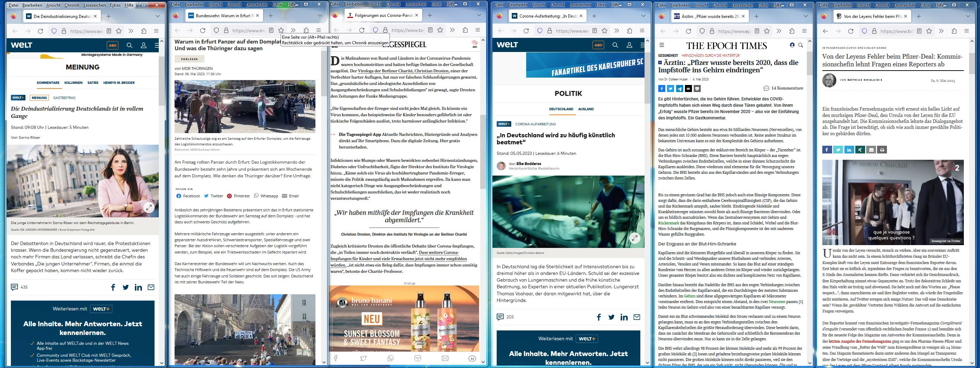Open the 14 Kommentare link on Epoch Times
980x368 pixels.
(x=783, y=88)
